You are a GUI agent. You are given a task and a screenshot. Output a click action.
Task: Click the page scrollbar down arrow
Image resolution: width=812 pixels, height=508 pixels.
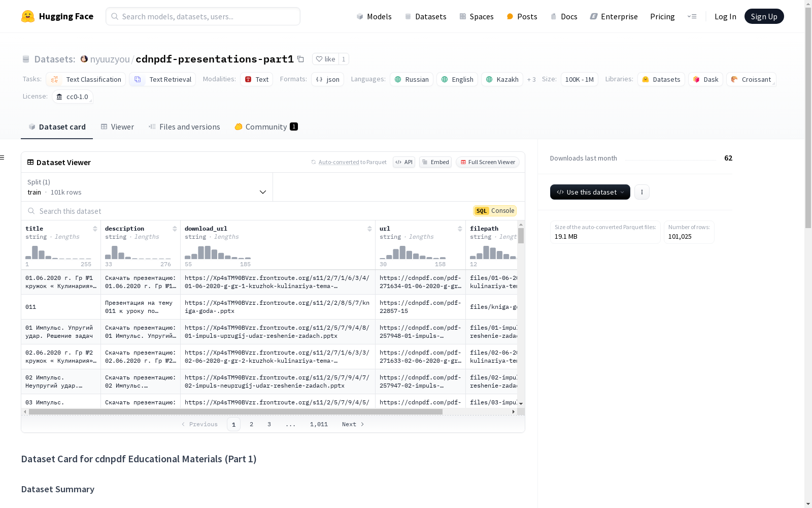point(808,504)
